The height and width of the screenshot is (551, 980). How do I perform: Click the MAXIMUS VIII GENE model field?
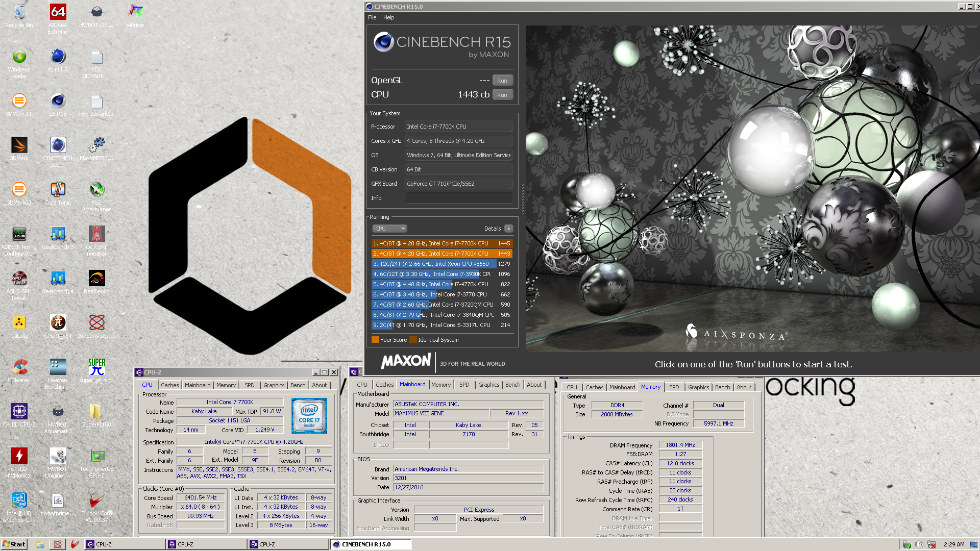(441, 413)
